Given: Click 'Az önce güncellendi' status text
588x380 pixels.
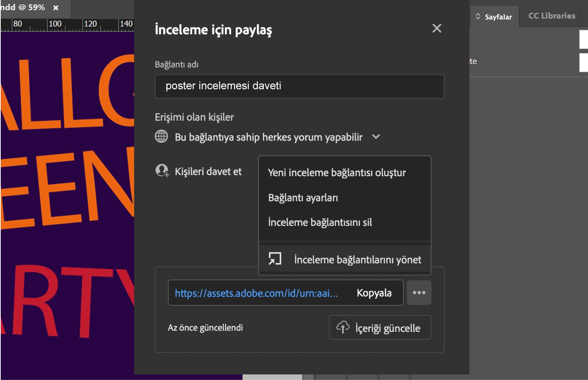Looking at the screenshot, I should 205,328.
